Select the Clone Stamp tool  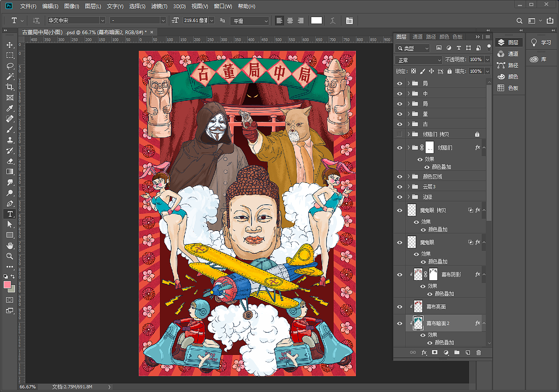click(x=10, y=140)
